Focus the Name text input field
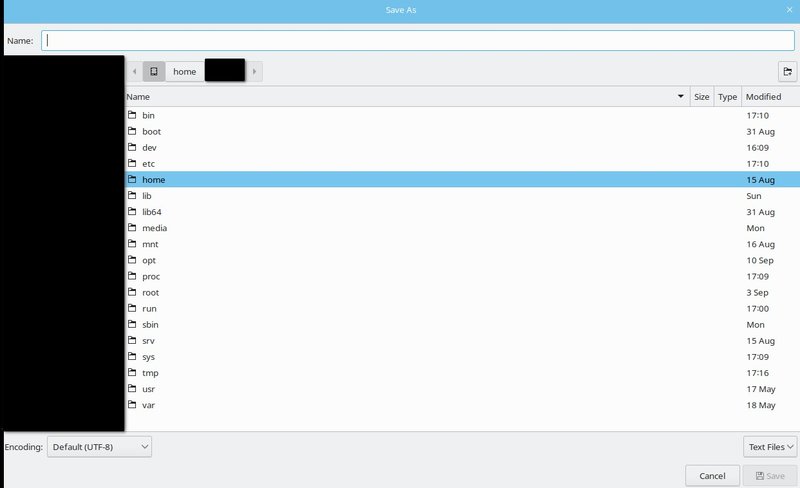800x488 pixels. pyautogui.click(x=418, y=41)
